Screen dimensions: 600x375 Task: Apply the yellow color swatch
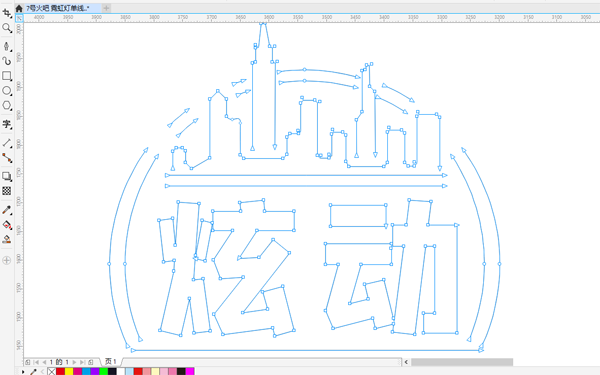point(69,372)
